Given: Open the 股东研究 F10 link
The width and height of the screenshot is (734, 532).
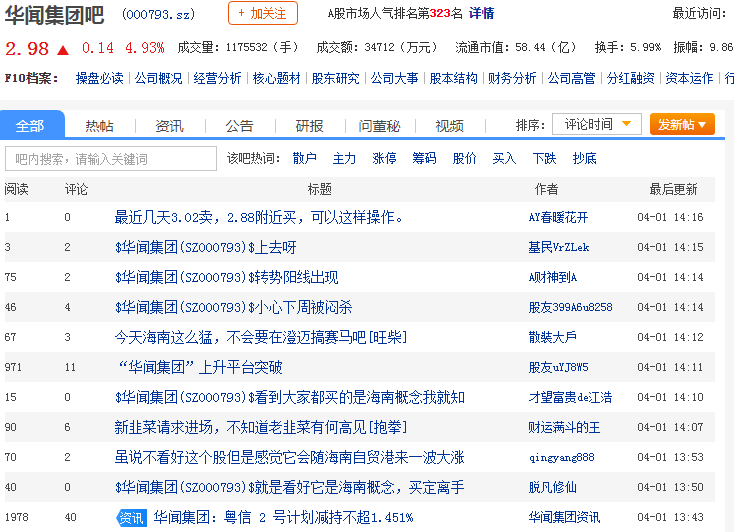Looking at the screenshot, I should 335,78.
